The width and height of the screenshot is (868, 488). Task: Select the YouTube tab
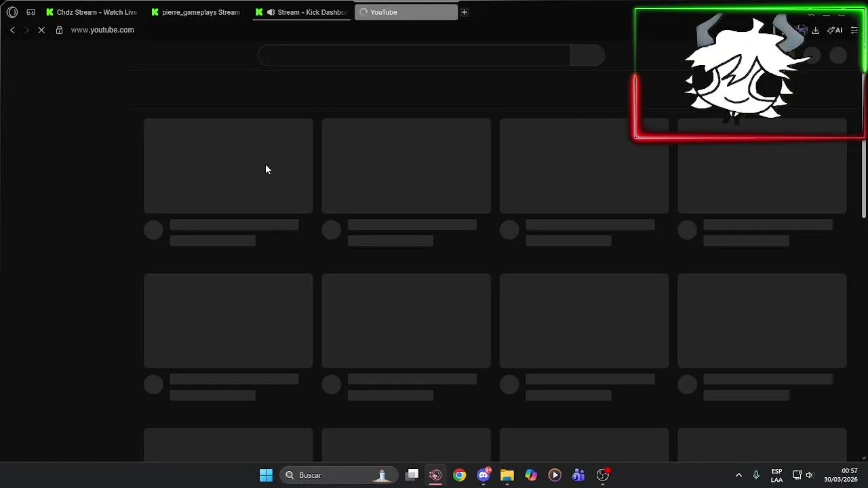point(406,12)
